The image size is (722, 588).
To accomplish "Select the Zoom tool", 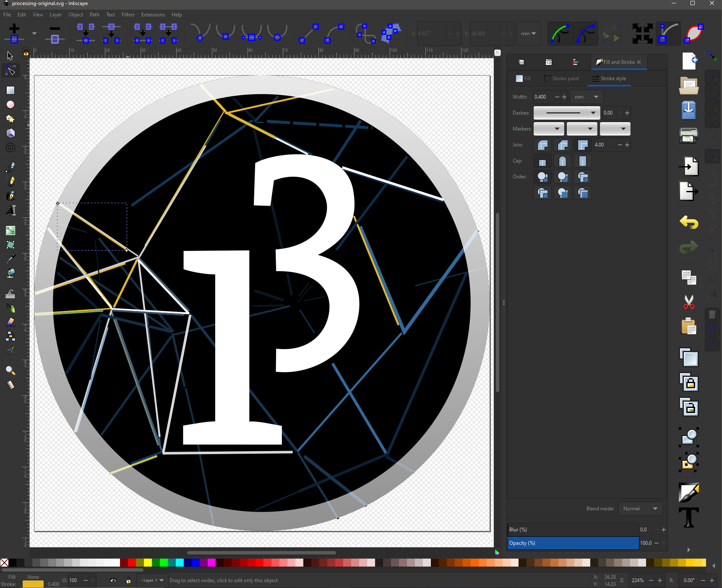I will 10,371.
